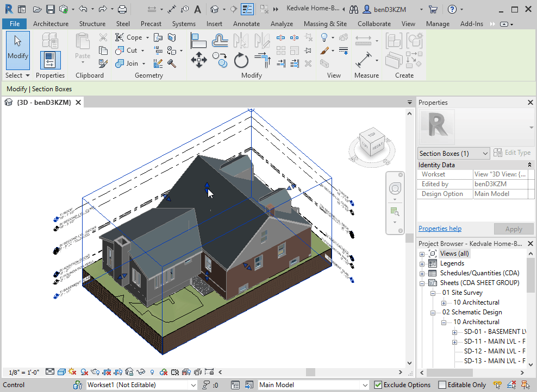
Task: Open the Section Boxes type selector dropdown
Action: click(453, 153)
